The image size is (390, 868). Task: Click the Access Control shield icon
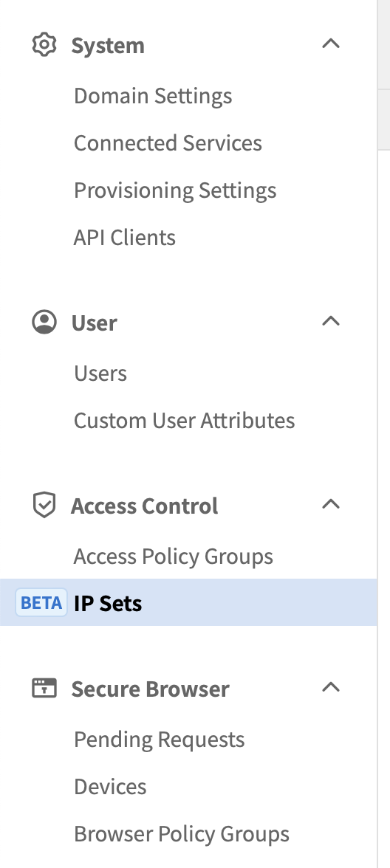tap(44, 505)
